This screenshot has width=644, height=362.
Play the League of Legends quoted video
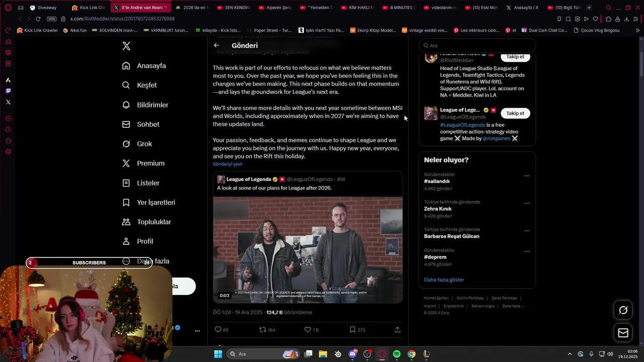click(307, 250)
